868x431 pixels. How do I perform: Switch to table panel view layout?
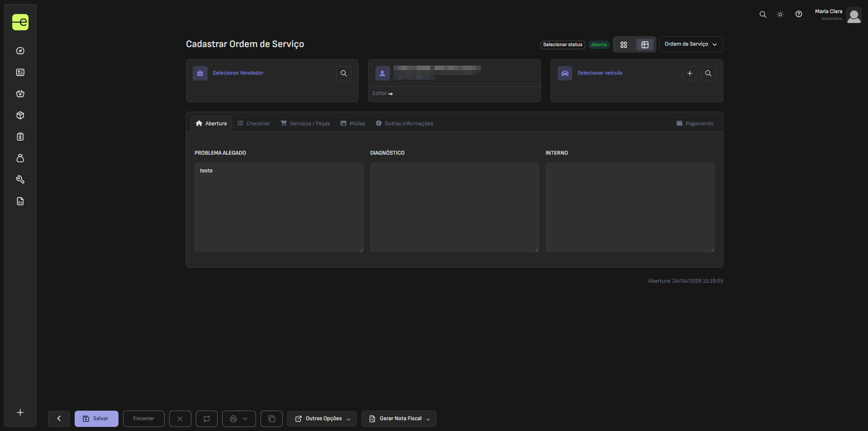pyautogui.click(x=645, y=45)
